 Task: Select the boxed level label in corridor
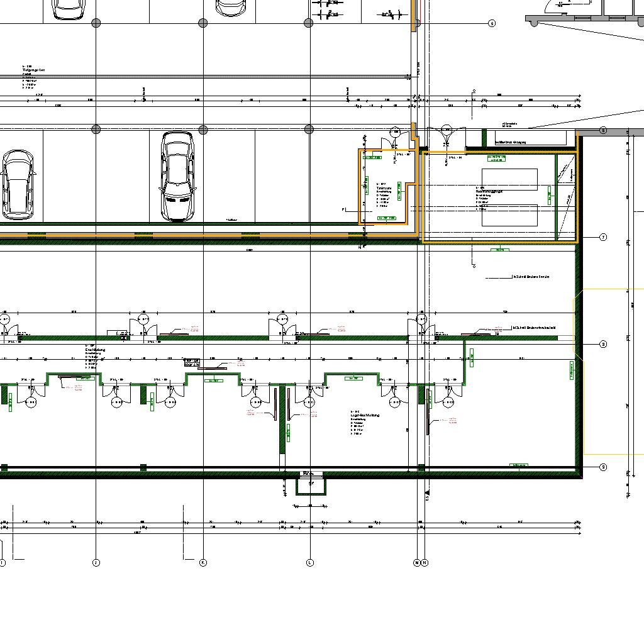tap(192, 363)
